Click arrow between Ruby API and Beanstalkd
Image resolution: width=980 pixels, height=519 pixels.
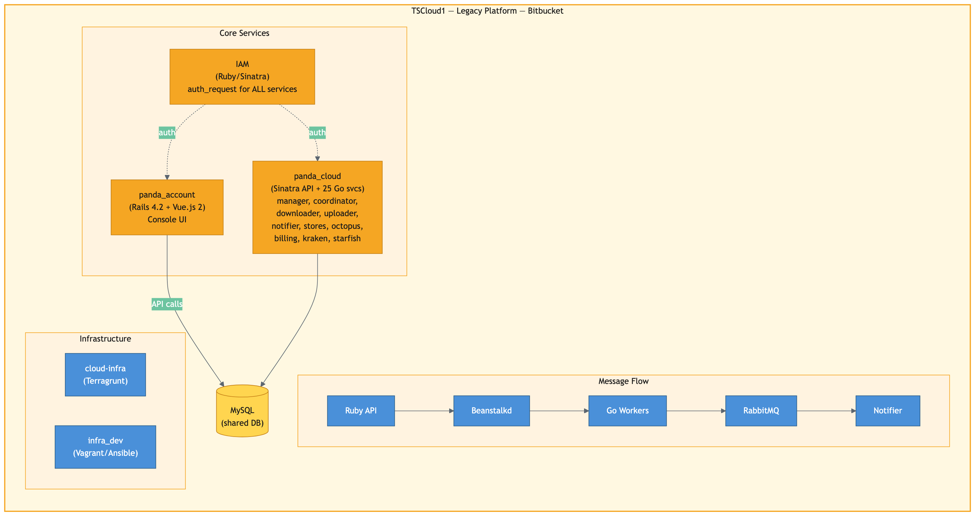[x=423, y=411]
